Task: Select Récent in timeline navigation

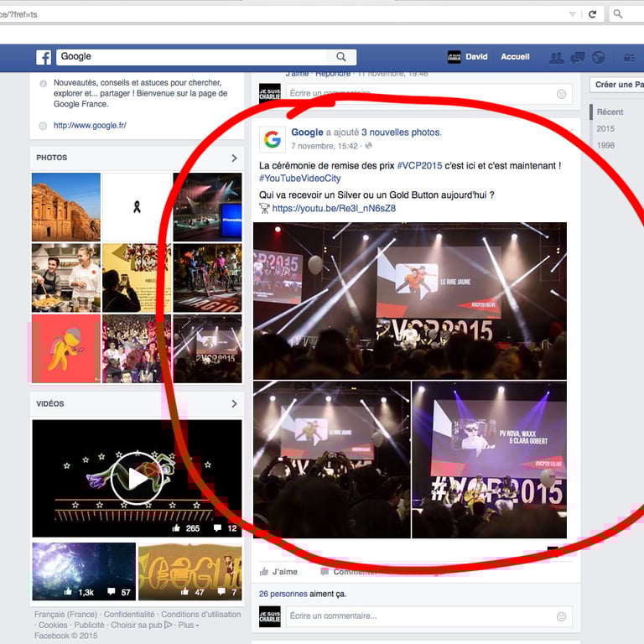Action: click(610, 112)
